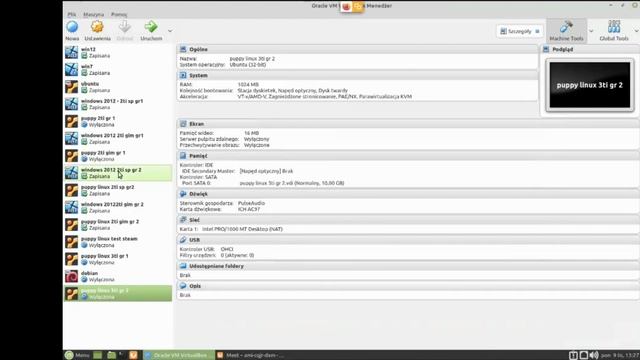Click the Udostępniane foldery section icon
Screen dimensions: 640x360
pos(183,266)
